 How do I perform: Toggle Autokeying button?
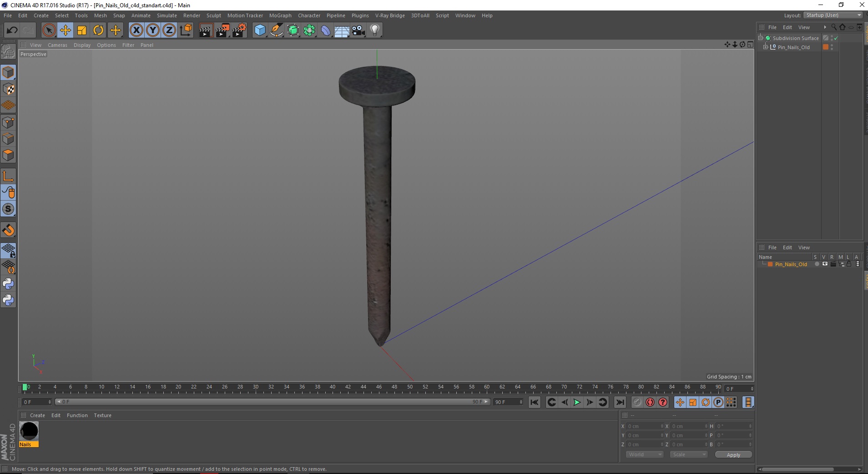650,402
